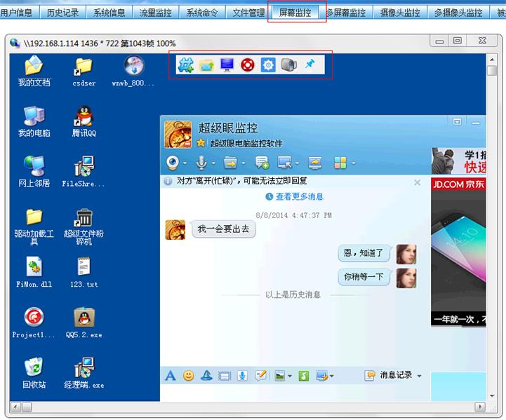
Task: Open the 消息记录 message history button
Action: click(390, 376)
